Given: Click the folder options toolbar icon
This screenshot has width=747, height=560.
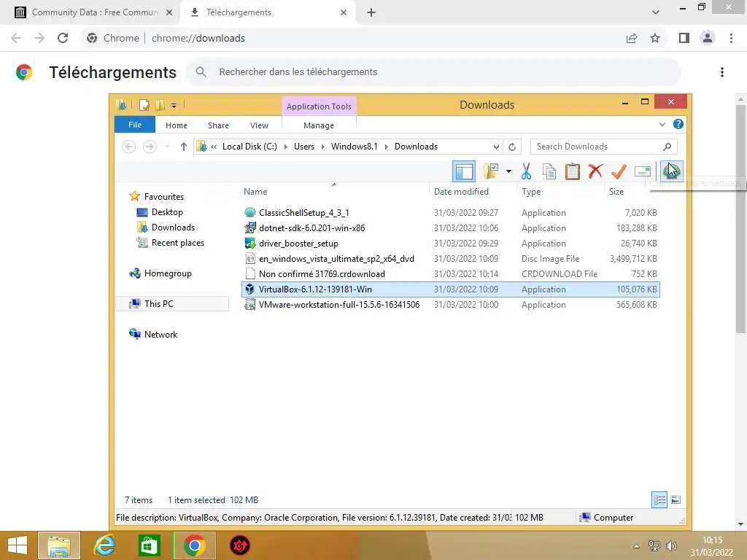Looking at the screenshot, I should point(491,171).
